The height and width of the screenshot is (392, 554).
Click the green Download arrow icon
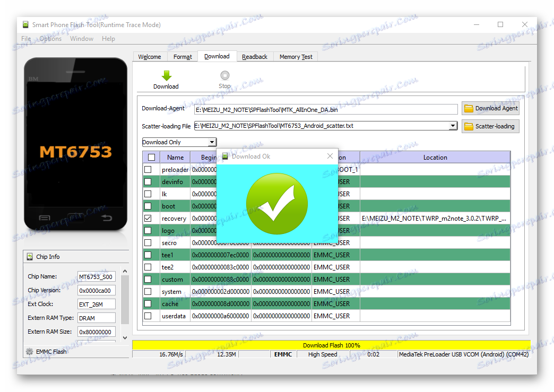[167, 75]
